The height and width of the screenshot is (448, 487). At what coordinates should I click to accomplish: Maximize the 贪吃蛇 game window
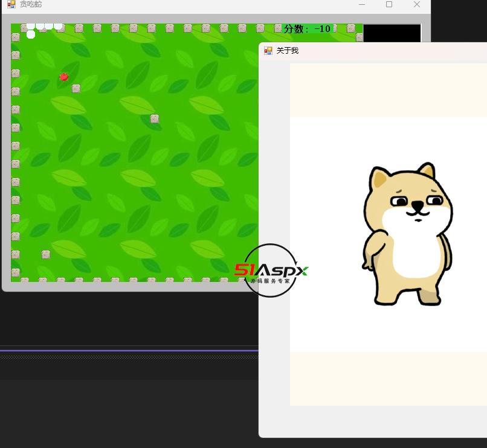(389, 4)
